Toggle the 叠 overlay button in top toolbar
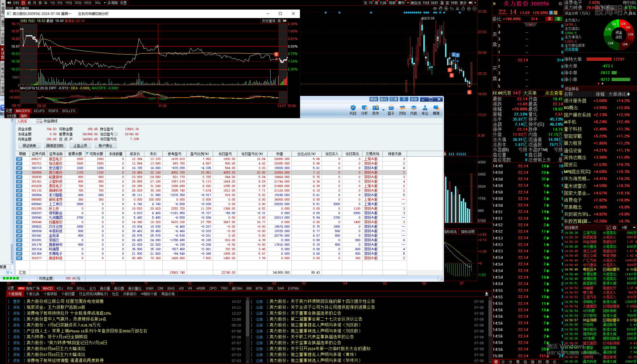 click(x=442, y=3)
